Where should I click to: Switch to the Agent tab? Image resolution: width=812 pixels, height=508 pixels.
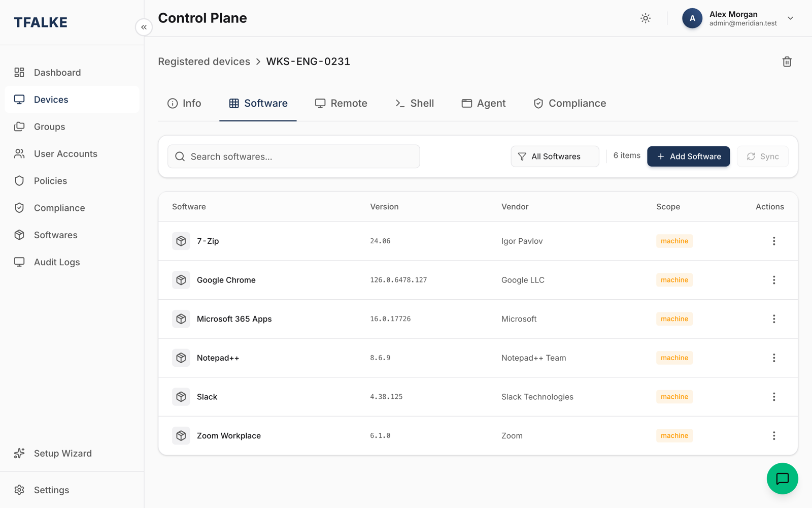pos(484,104)
